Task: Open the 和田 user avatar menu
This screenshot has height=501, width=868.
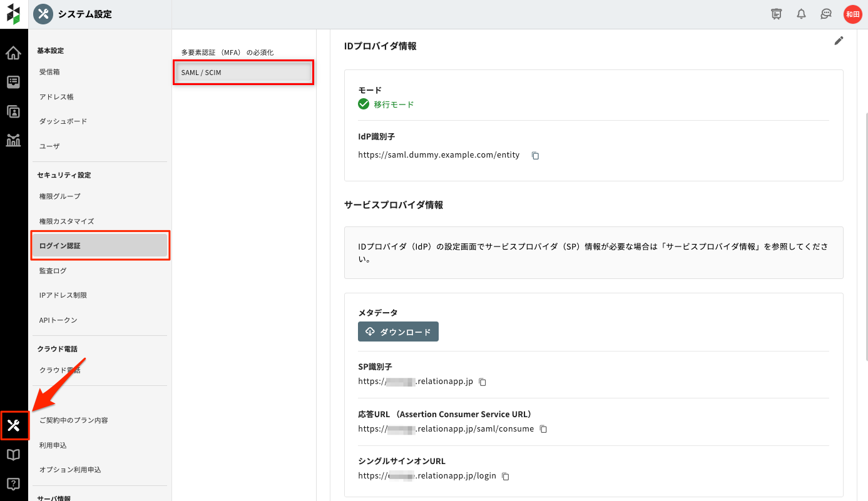Action: click(x=852, y=14)
